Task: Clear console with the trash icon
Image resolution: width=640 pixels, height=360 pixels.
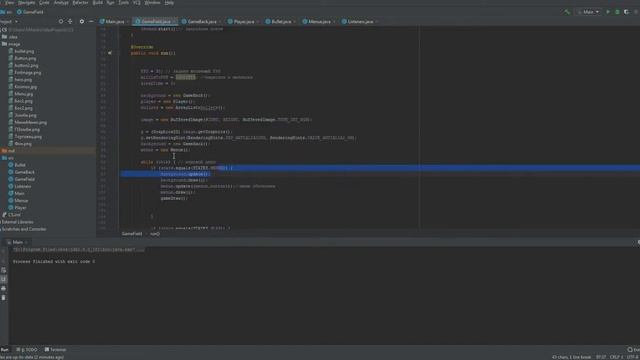Action: [x=4, y=298]
